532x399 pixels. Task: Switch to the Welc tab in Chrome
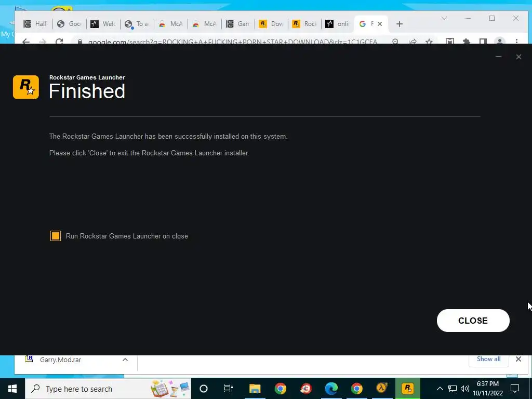[x=103, y=24]
